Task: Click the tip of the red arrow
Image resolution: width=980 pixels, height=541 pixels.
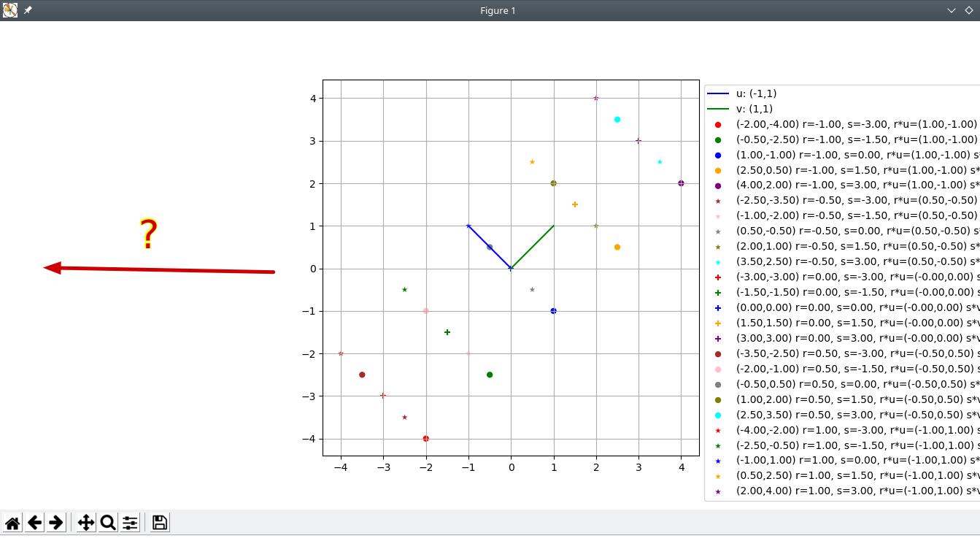Action: 46,268
